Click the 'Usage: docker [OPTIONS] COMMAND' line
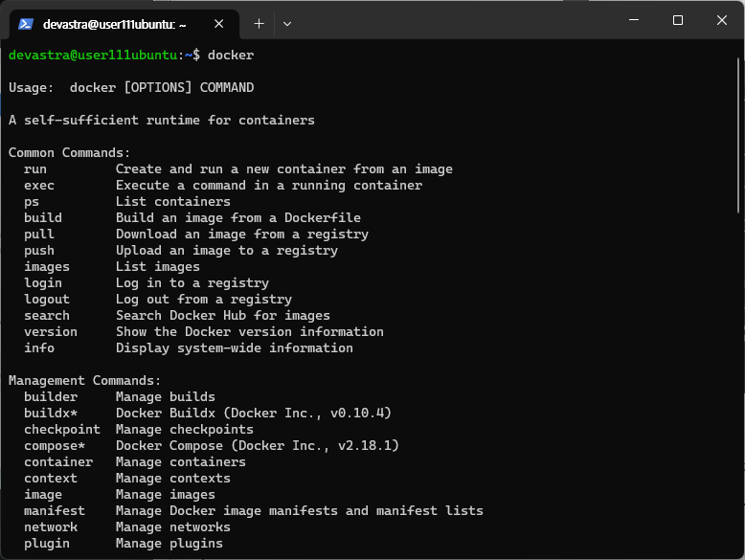Screen dimensions: 745x560 pyautogui.click(x=131, y=87)
